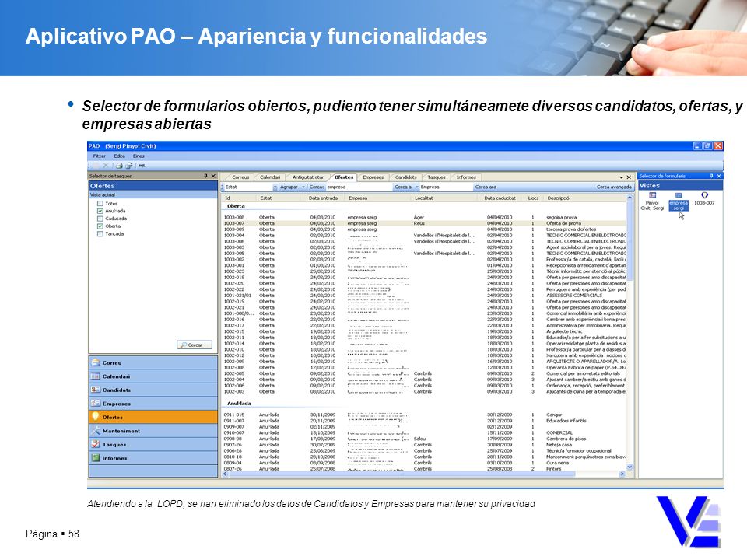Click the 'ASSESSORS COMERCIALS' description cell
Screen dimensions: 747x560
(574, 296)
